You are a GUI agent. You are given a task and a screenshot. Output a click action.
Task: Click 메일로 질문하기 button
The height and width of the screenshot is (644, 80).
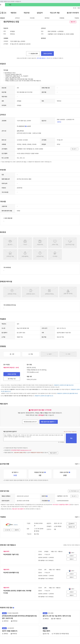click(53, 453)
